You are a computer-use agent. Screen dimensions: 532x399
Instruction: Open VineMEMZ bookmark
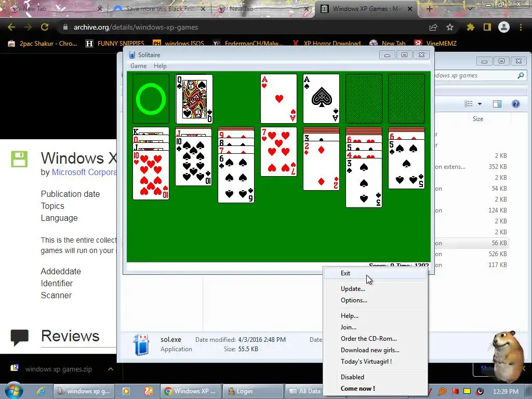[x=436, y=44]
